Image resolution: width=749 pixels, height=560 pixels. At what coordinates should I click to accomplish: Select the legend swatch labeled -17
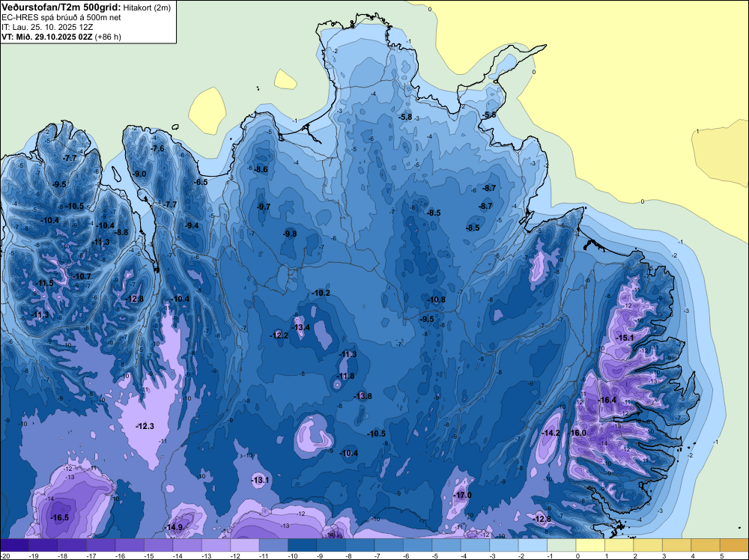pos(101,545)
